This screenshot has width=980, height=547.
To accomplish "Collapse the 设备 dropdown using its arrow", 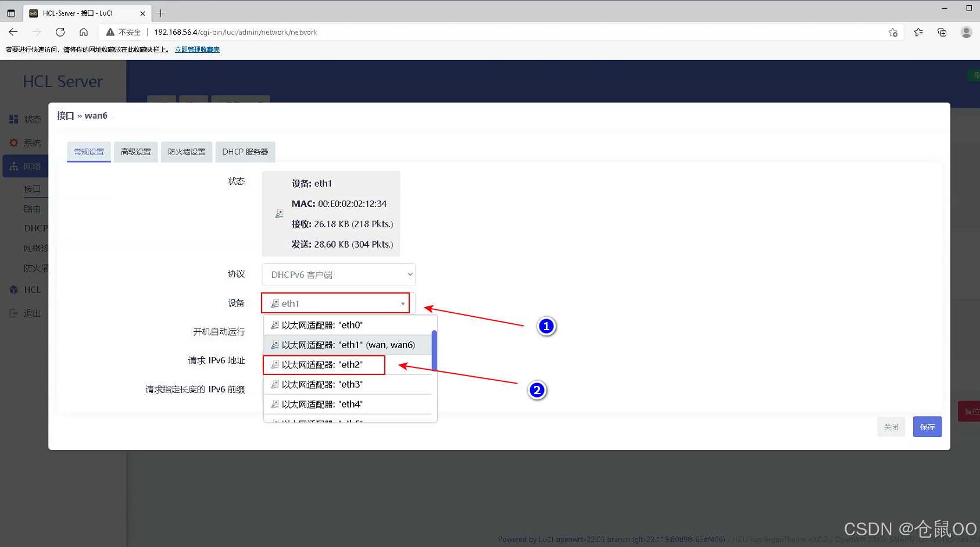I will tap(402, 303).
